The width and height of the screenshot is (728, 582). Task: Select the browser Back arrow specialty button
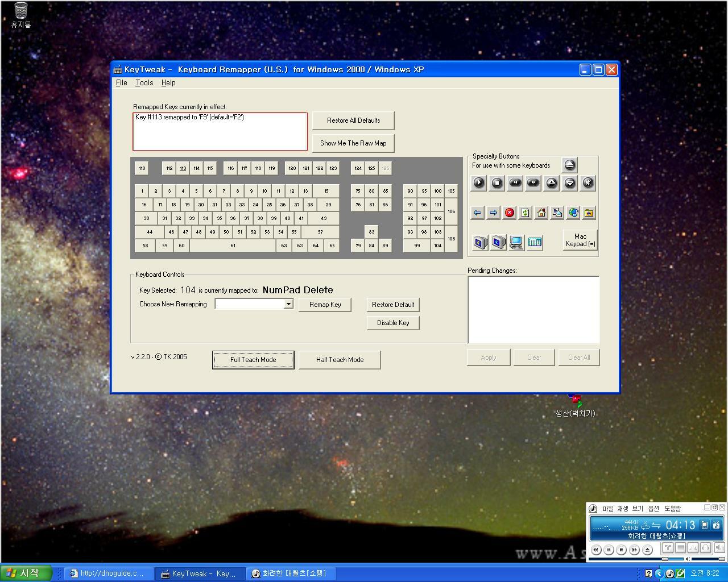click(477, 213)
